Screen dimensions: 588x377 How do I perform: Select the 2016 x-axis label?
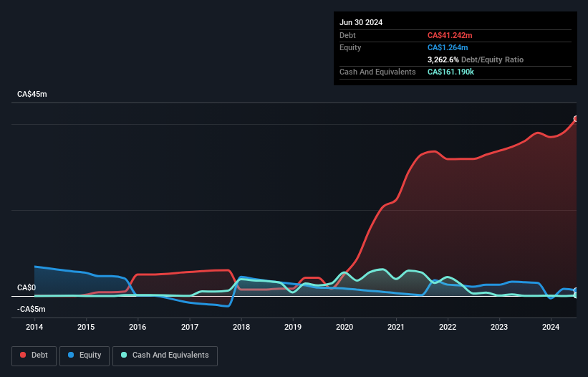pyautogui.click(x=138, y=327)
